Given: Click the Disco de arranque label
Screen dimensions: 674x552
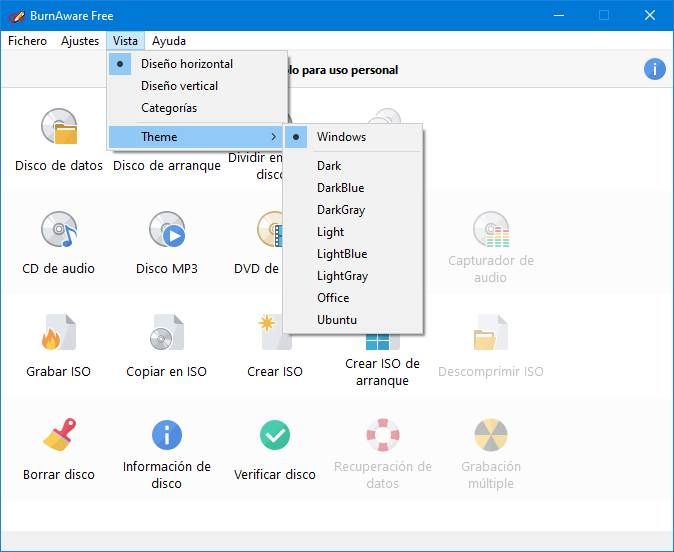Looking at the screenshot, I should (x=167, y=166).
